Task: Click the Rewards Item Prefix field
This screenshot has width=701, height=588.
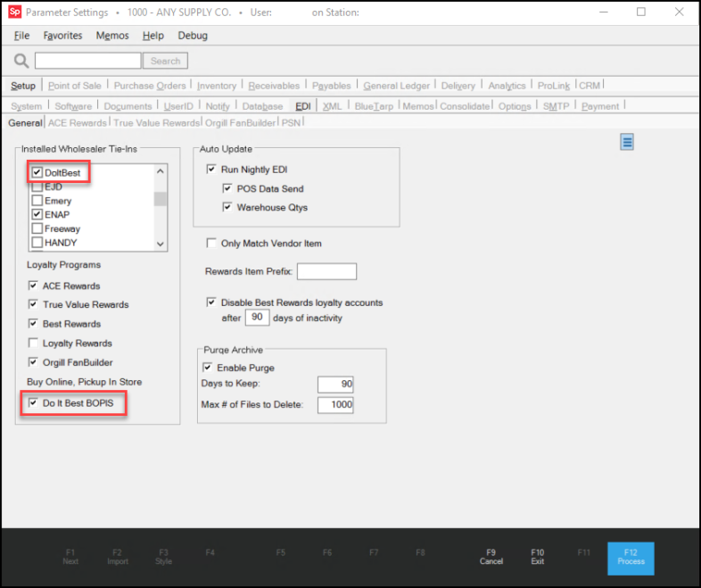Action: point(326,271)
